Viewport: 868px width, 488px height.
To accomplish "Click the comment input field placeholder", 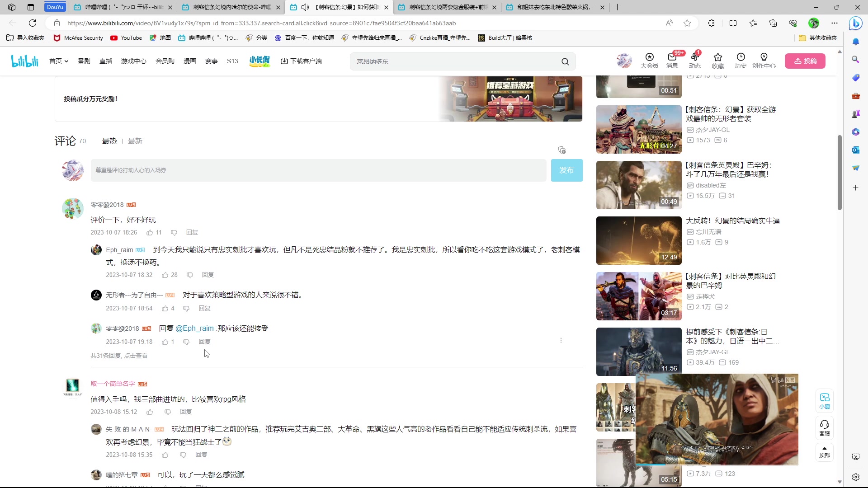I will click(316, 170).
